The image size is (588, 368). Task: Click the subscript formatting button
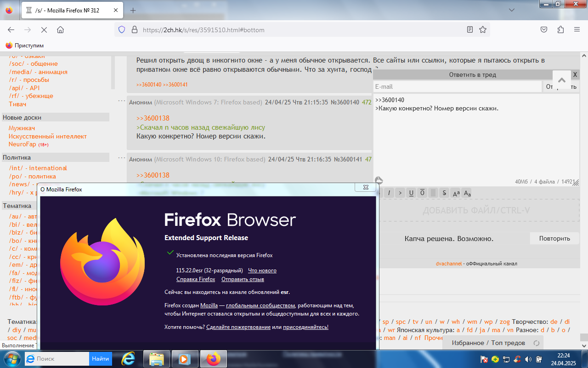(467, 193)
